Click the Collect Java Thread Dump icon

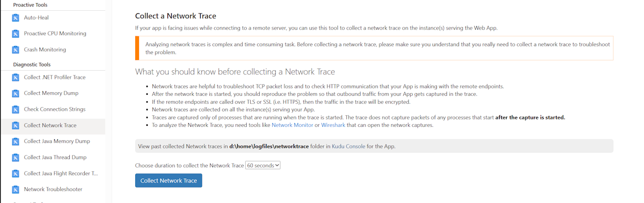(x=16, y=157)
